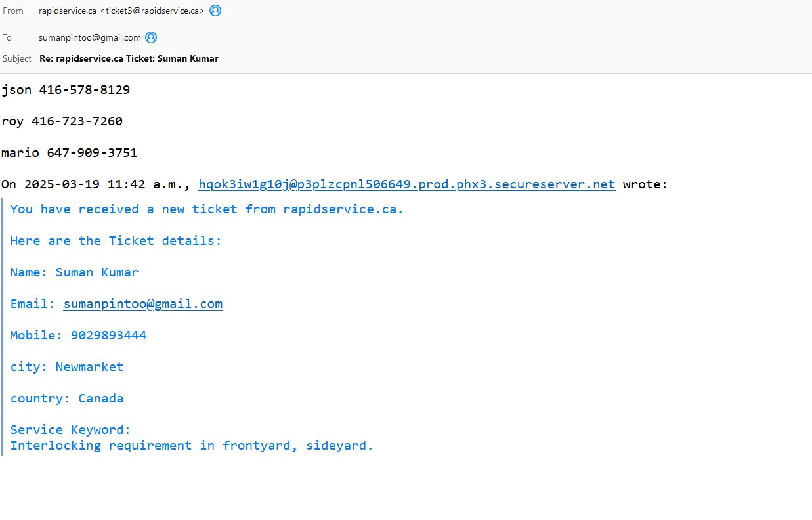Click the Name: Suman Kumar line

(x=74, y=272)
